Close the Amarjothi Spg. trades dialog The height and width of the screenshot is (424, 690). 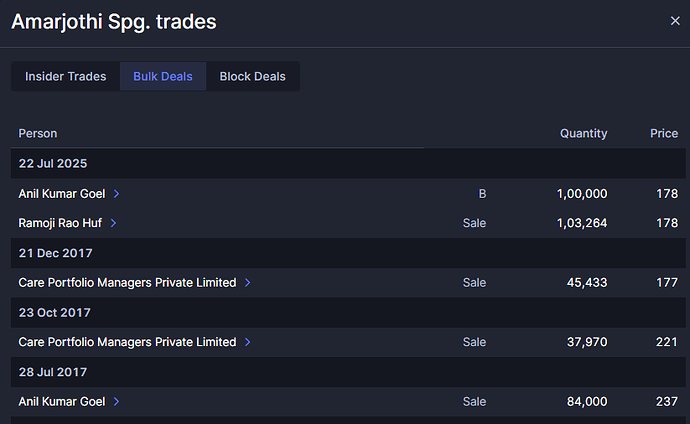click(x=675, y=21)
